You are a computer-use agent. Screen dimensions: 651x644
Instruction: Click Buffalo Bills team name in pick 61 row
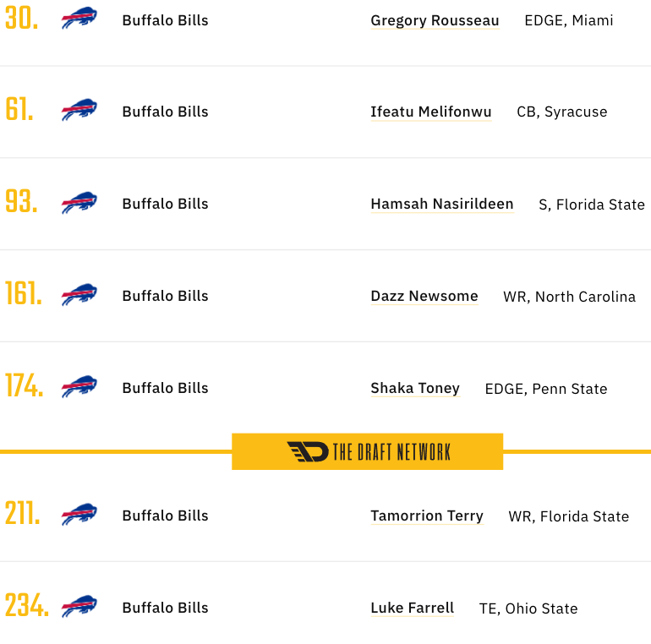[x=165, y=112]
